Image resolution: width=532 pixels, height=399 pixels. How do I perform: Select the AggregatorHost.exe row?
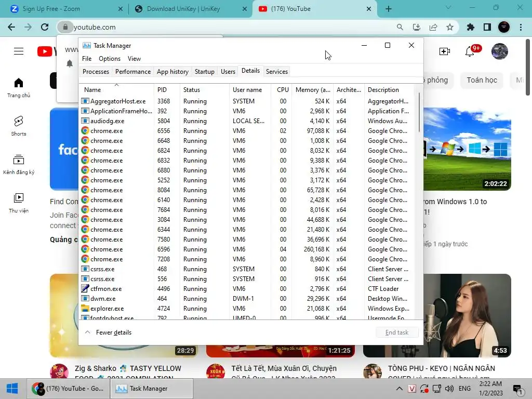pyautogui.click(x=247, y=101)
